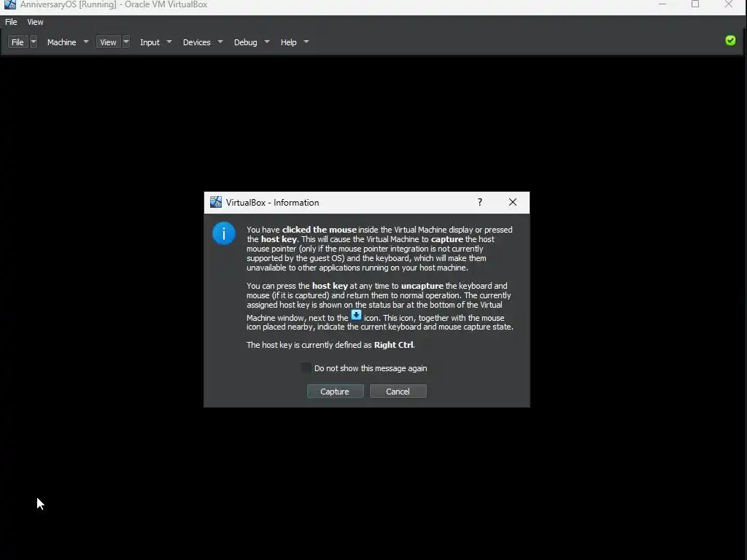Image resolution: width=747 pixels, height=560 pixels.
Task: Click the green checkmark status icon
Action: pos(730,41)
